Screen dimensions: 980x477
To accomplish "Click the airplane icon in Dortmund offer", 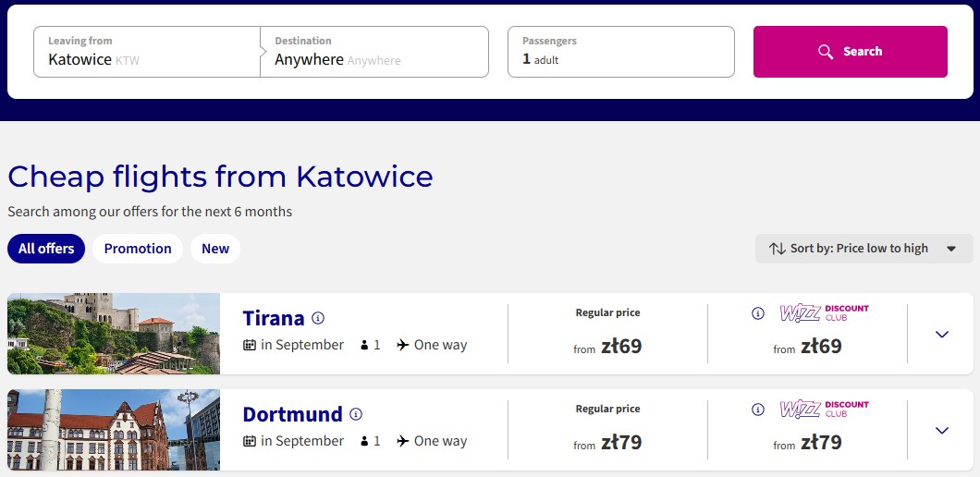I will pyautogui.click(x=403, y=441).
